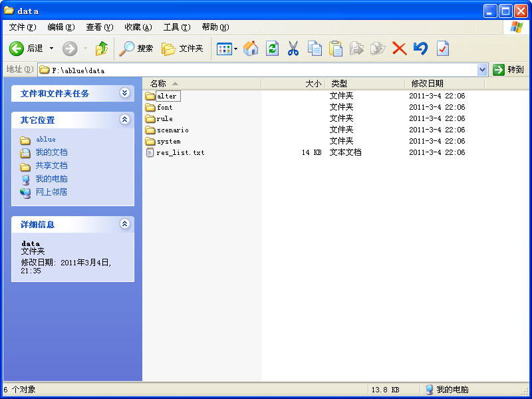
Task: Click the Cut scissors icon
Action: click(293, 49)
